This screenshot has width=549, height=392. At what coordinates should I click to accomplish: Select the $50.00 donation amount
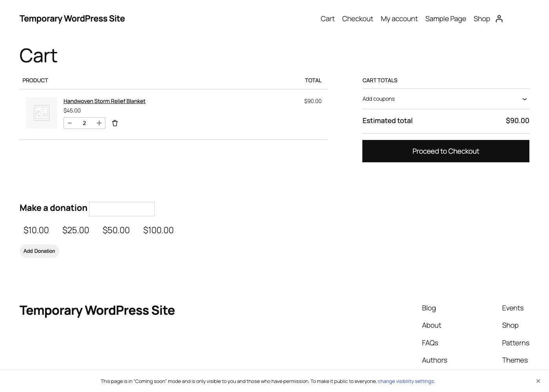116,230
